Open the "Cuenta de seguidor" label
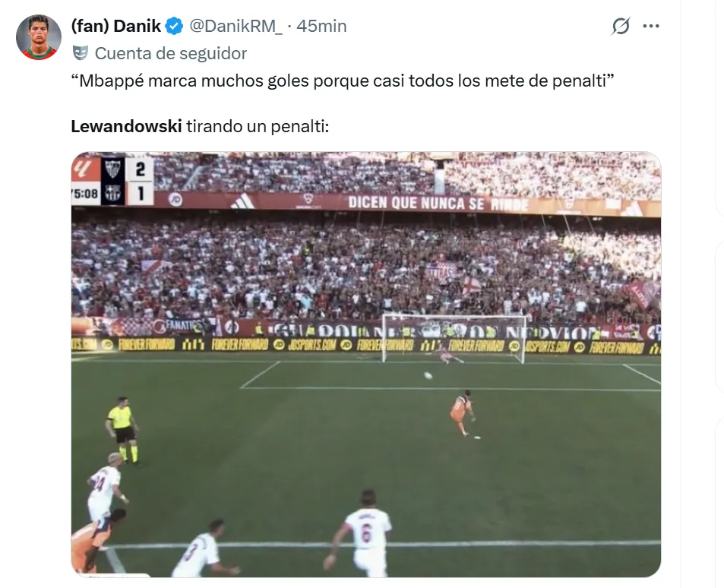 [x=171, y=54]
